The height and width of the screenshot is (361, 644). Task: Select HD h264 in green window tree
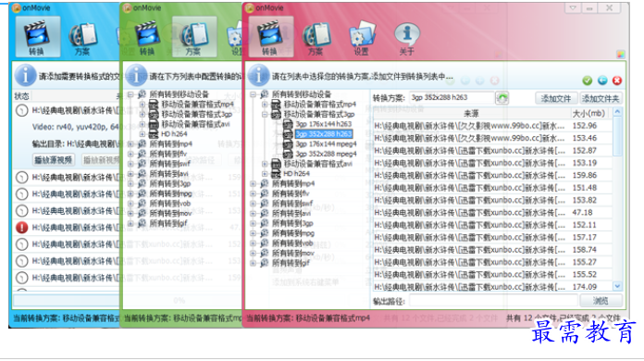tap(174, 134)
